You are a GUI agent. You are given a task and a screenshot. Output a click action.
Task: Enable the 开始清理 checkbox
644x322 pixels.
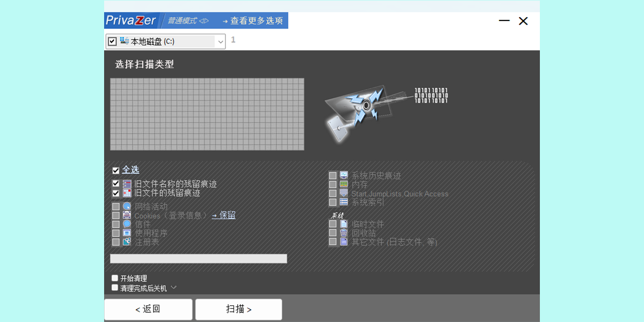tap(114, 277)
